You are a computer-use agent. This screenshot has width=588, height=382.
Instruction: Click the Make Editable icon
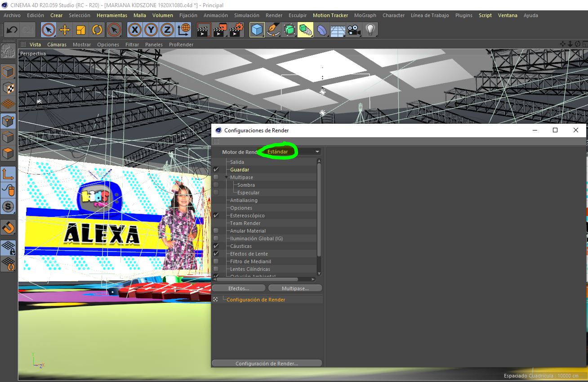(8, 51)
